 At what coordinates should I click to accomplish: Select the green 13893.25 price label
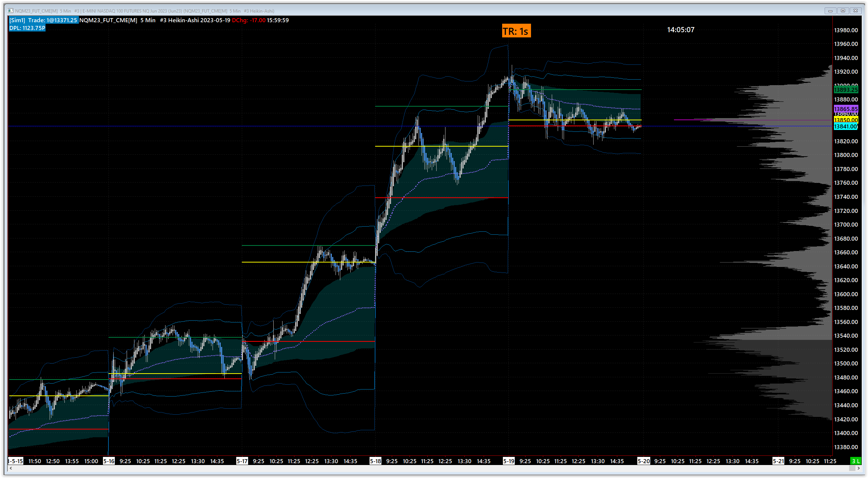[x=846, y=90]
